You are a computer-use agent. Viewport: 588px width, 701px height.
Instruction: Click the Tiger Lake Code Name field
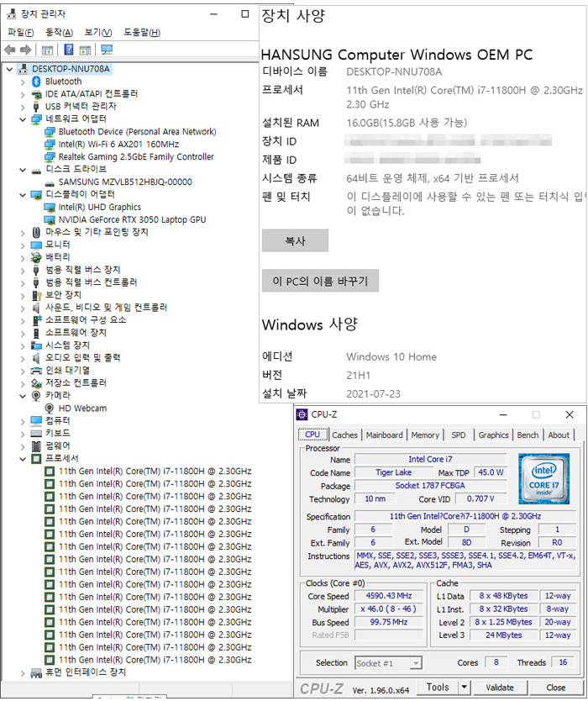point(394,472)
